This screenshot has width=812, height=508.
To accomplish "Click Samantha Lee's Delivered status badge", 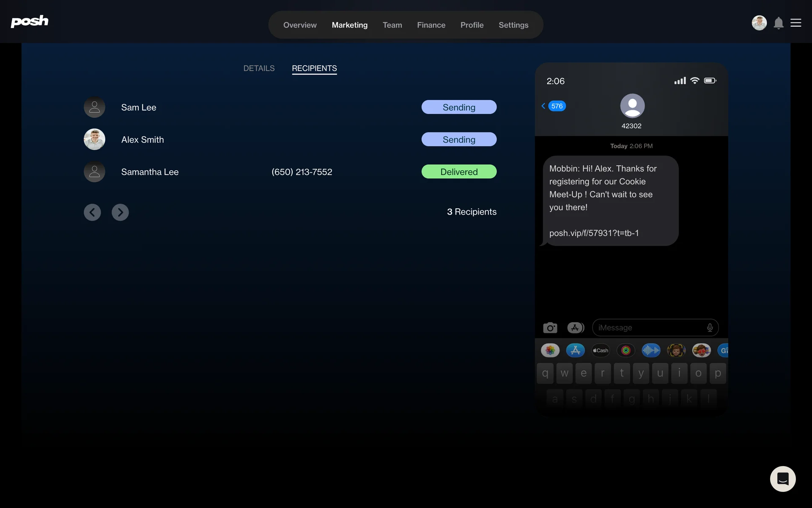I will [x=459, y=172].
